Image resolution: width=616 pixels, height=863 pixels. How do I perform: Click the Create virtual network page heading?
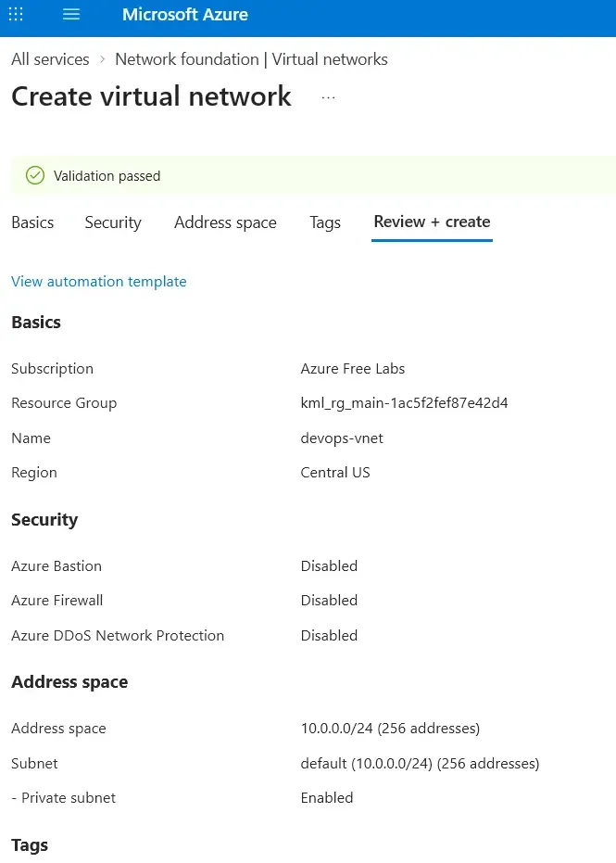pos(151,96)
